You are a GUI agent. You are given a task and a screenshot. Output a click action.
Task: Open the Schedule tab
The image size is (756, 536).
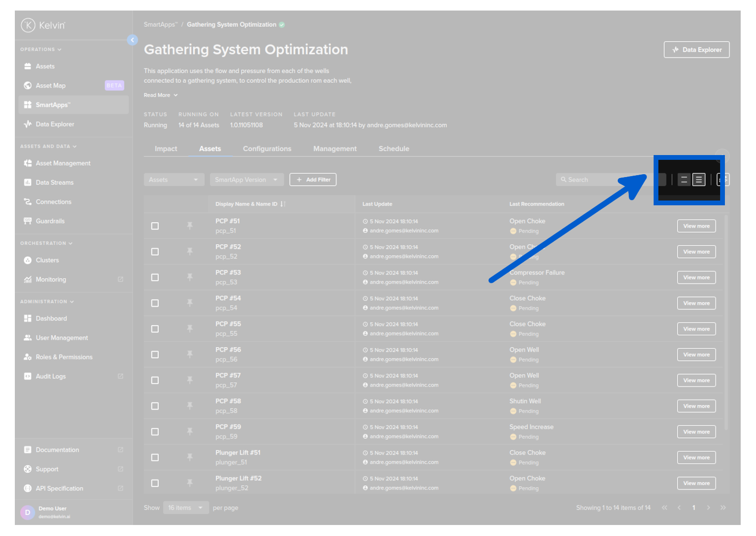[393, 149]
